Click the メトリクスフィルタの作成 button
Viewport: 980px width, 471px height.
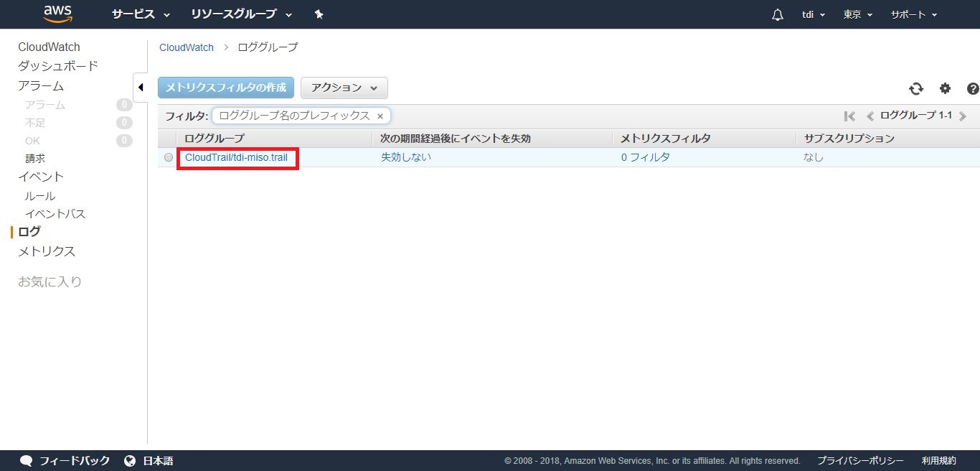[226, 88]
